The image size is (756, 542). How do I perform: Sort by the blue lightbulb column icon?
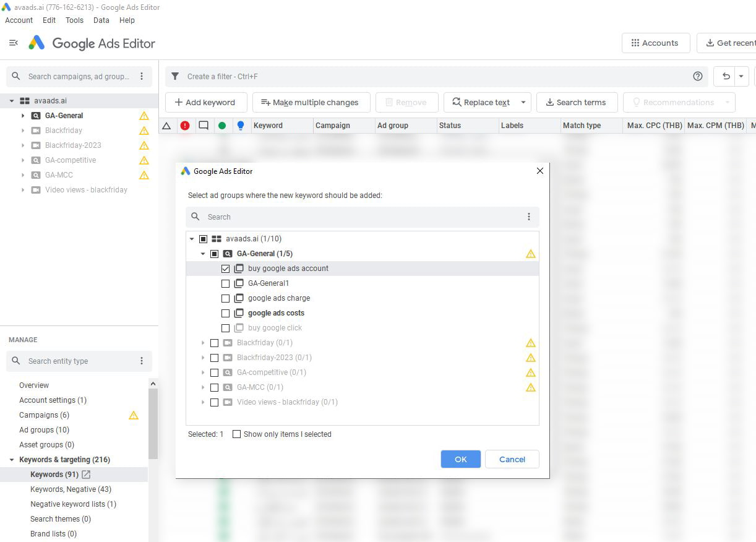(241, 126)
